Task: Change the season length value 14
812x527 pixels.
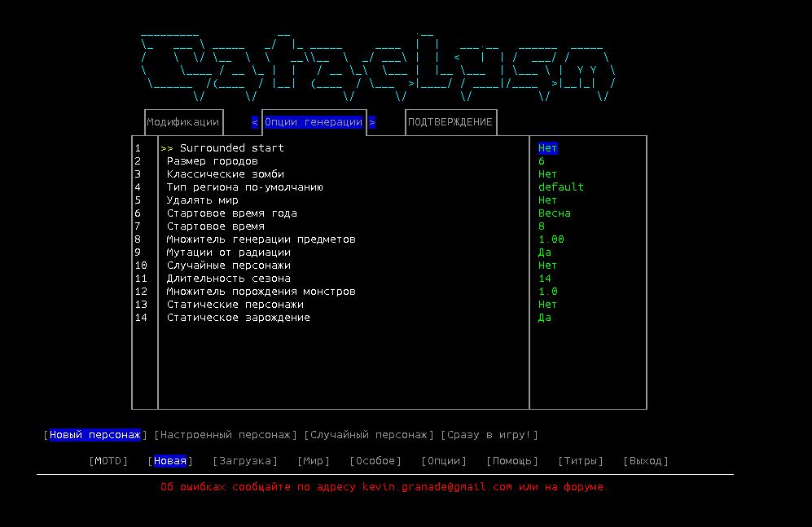Action: (545, 278)
